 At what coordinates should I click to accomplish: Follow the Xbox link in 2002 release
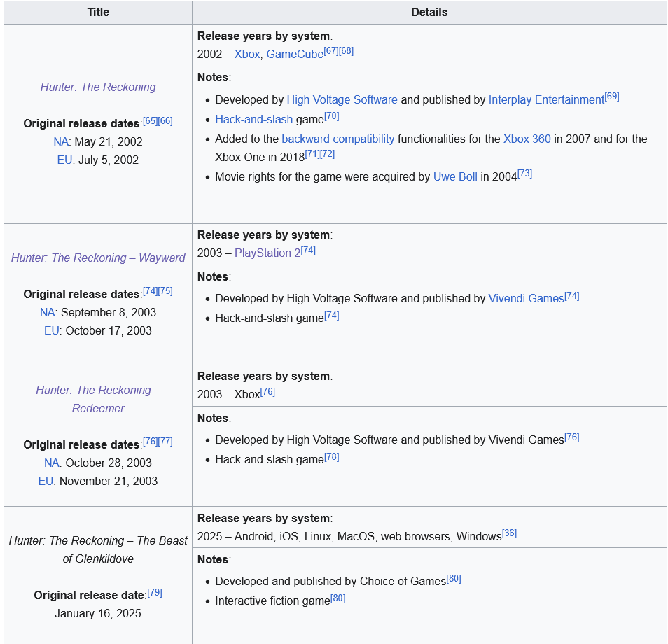247,54
